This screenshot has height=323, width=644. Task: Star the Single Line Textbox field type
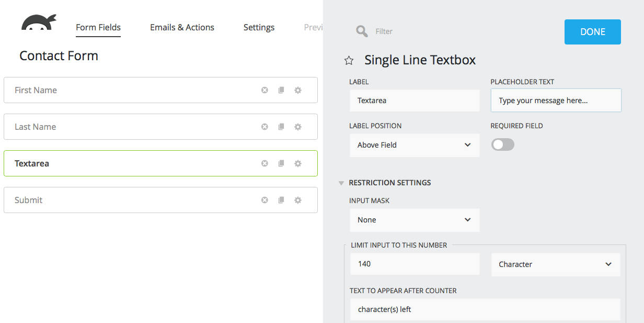(x=349, y=61)
